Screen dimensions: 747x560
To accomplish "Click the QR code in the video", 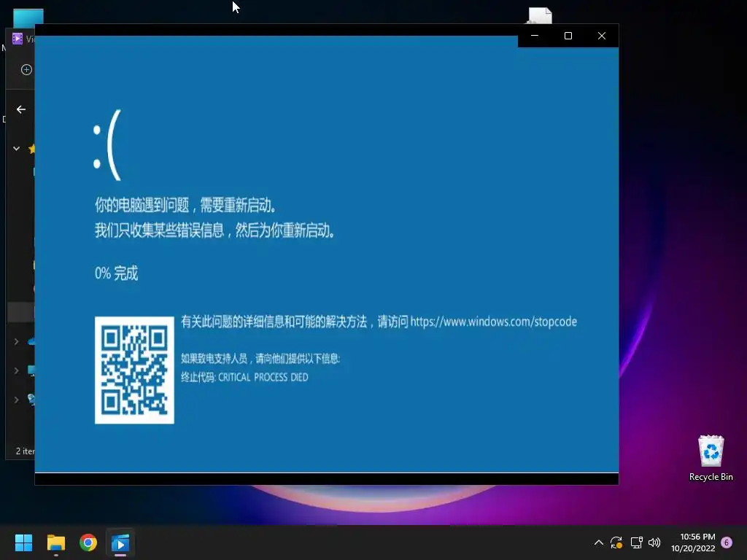I will pyautogui.click(x=134, y=370).
